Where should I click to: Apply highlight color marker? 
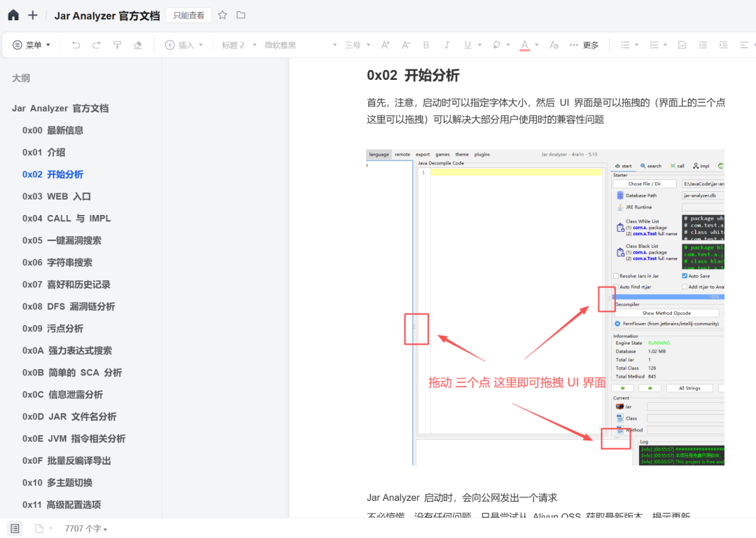tap(496, 45)
